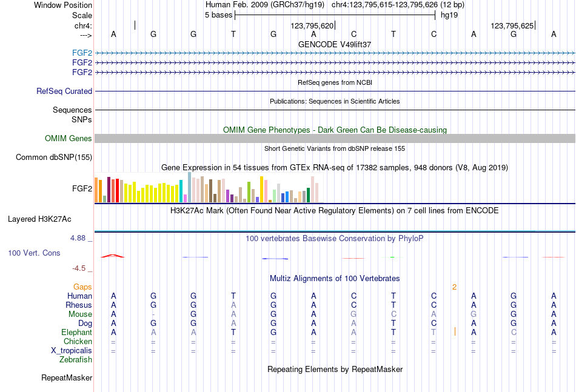Open the RefSeq Curated track label

coord(64,91)
